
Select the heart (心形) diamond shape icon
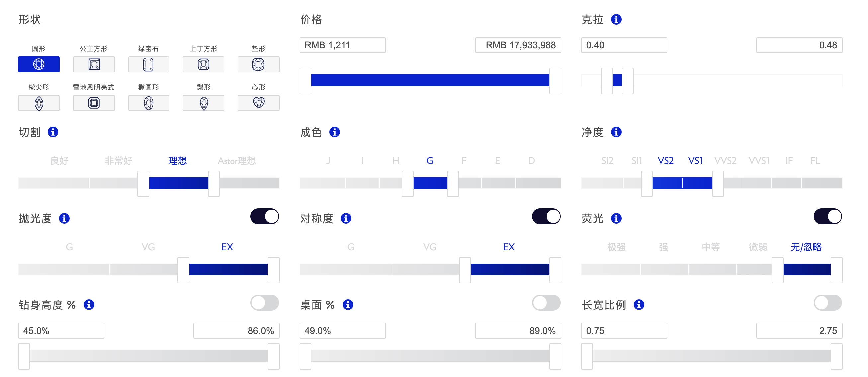point(258,103)
